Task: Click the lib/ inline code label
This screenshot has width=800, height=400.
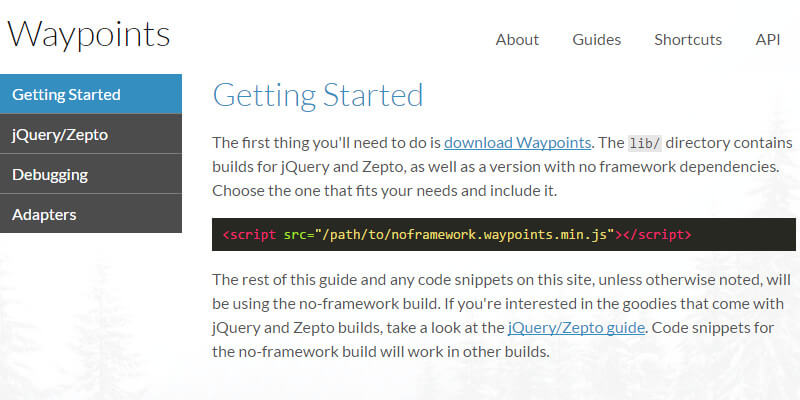Action: click(644, 142)
